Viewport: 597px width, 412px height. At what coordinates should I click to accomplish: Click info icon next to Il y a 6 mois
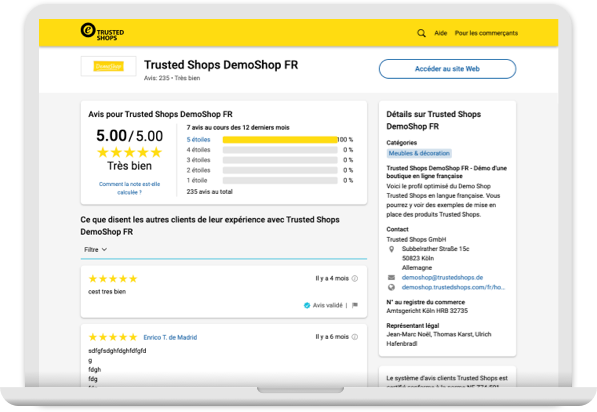tap(355, 337)
